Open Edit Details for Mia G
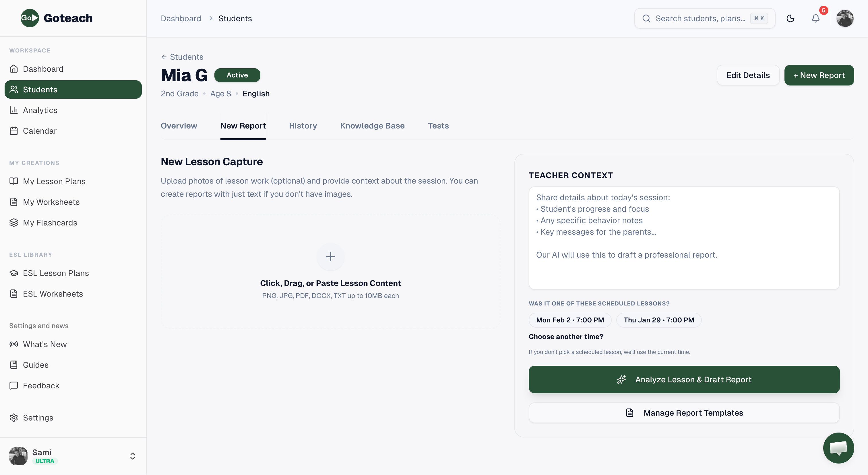 pyautogui.click(x=748, y=75)
